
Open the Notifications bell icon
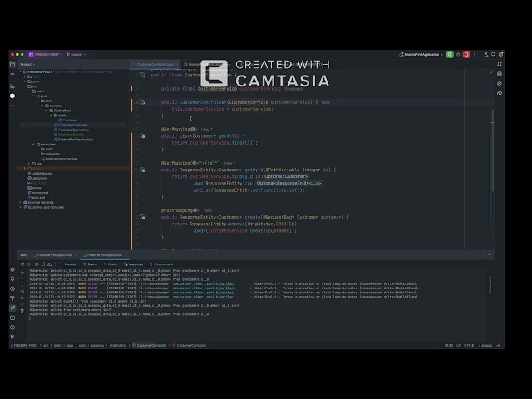500,64
